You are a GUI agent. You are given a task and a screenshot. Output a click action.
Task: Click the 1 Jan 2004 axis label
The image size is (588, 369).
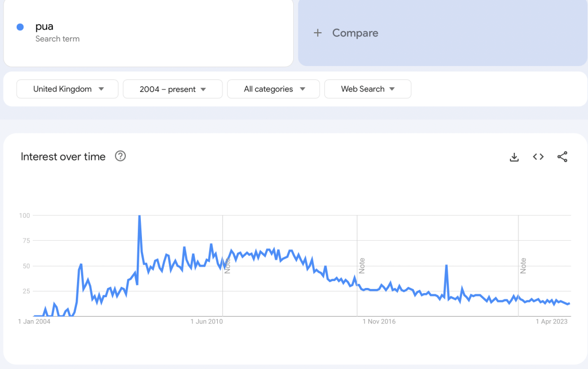(x=34, y=322)
